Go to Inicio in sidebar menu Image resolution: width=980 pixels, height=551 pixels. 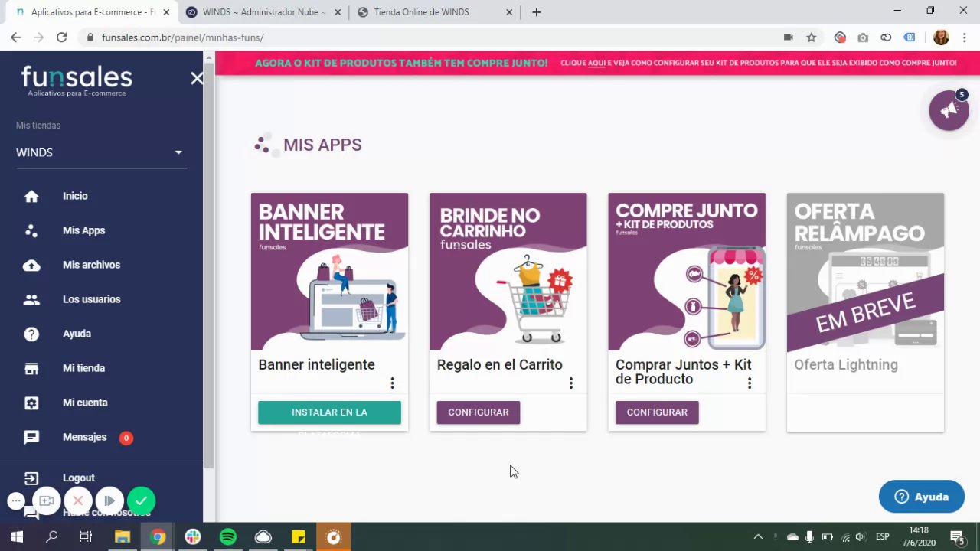click(75, 196)
